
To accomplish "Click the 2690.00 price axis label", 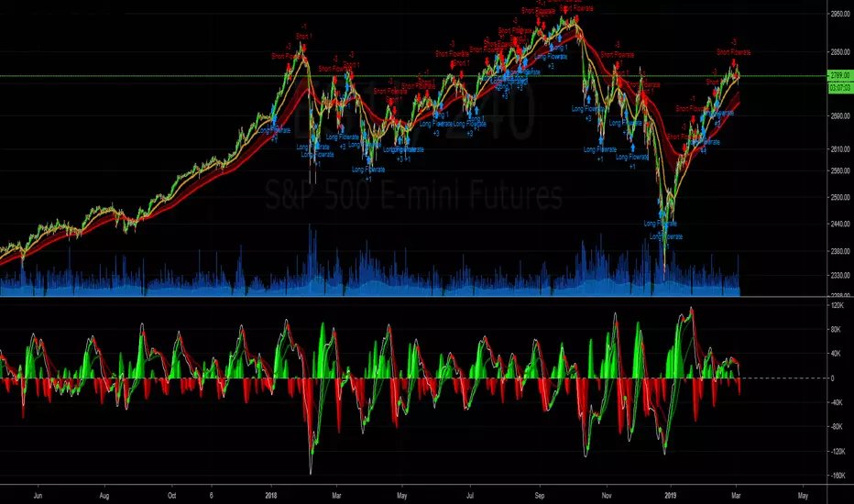I will (840, 116).
